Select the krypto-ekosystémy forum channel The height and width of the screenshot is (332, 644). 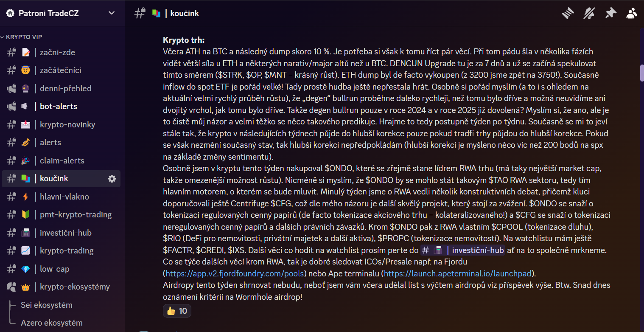(x=75, y=287)
